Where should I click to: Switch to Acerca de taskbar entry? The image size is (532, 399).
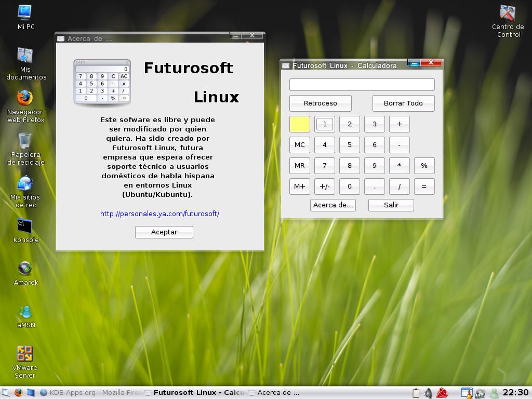coord(274,393)
